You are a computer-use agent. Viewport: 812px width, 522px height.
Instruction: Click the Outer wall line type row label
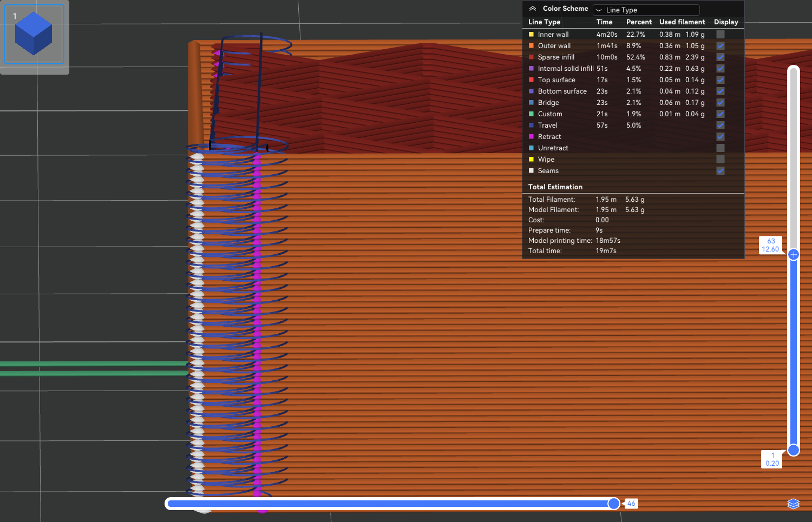(x=554, y=46)
